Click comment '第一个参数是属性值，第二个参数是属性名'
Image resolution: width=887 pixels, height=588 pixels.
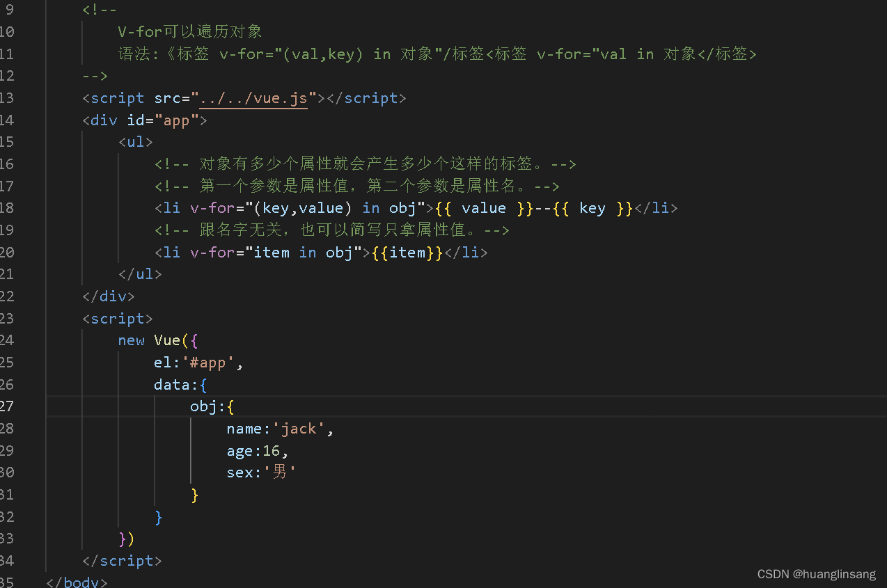[362, 186]
